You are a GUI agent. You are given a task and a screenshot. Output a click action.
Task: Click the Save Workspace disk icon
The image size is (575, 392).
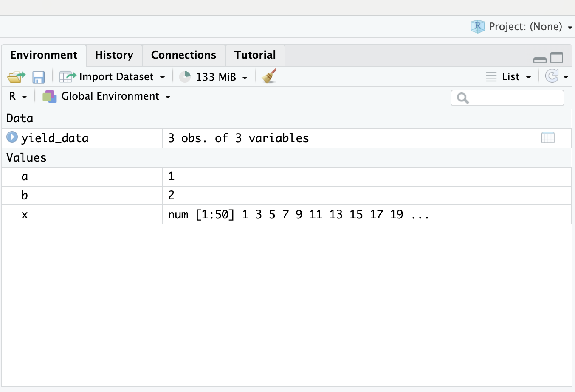click(39, 76)
